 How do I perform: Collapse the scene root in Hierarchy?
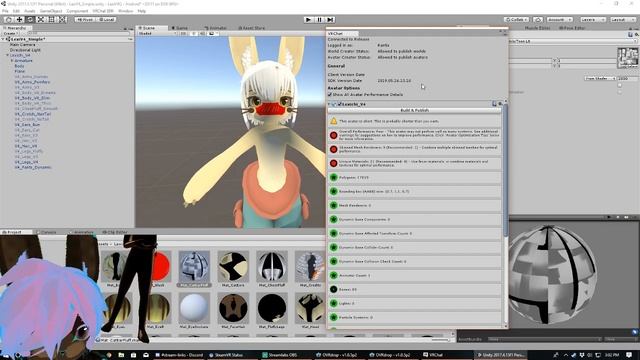(3, 39)
